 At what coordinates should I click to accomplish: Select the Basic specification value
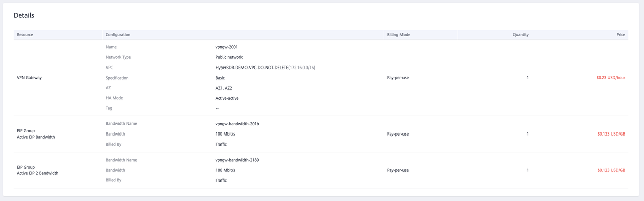220,78
